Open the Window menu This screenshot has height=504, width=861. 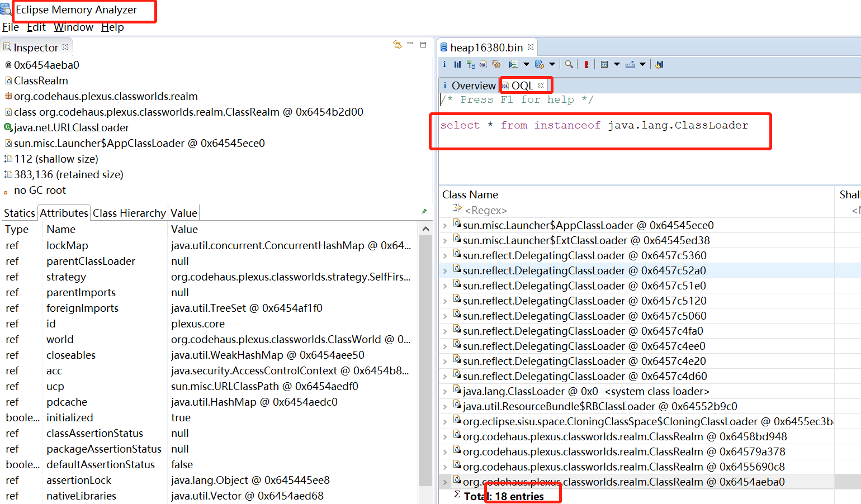point(73,27)
